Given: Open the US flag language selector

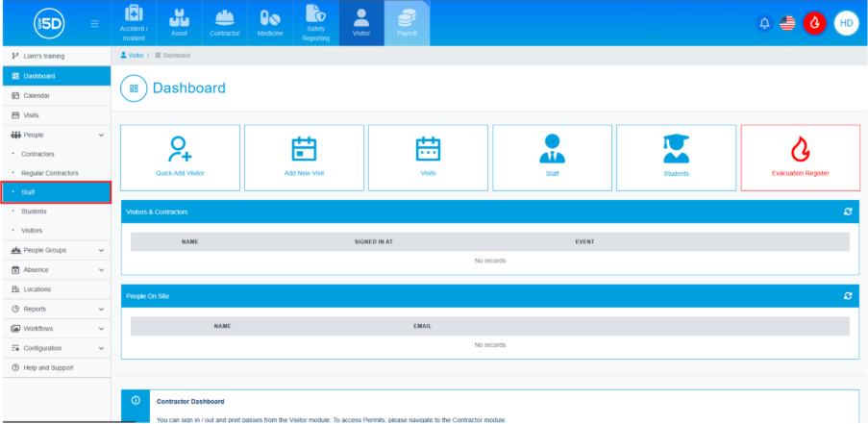Looking at the screenshot, I should [x=787, y=23].
